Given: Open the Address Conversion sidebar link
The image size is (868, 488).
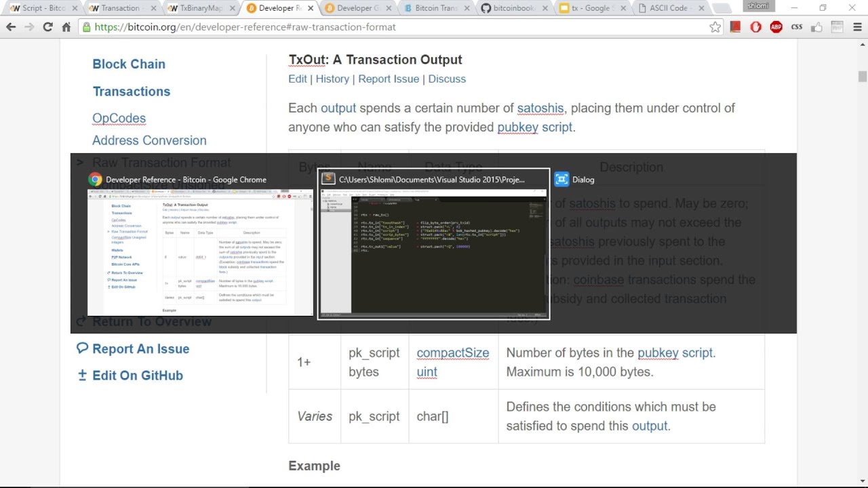Looking at the screenshot, I should point(149,140).
